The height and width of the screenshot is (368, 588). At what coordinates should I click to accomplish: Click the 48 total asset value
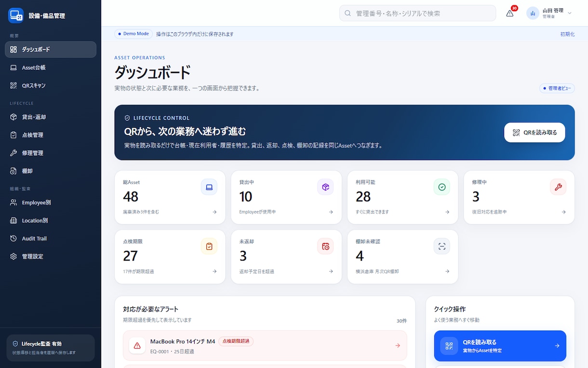(x=131, y=197)
